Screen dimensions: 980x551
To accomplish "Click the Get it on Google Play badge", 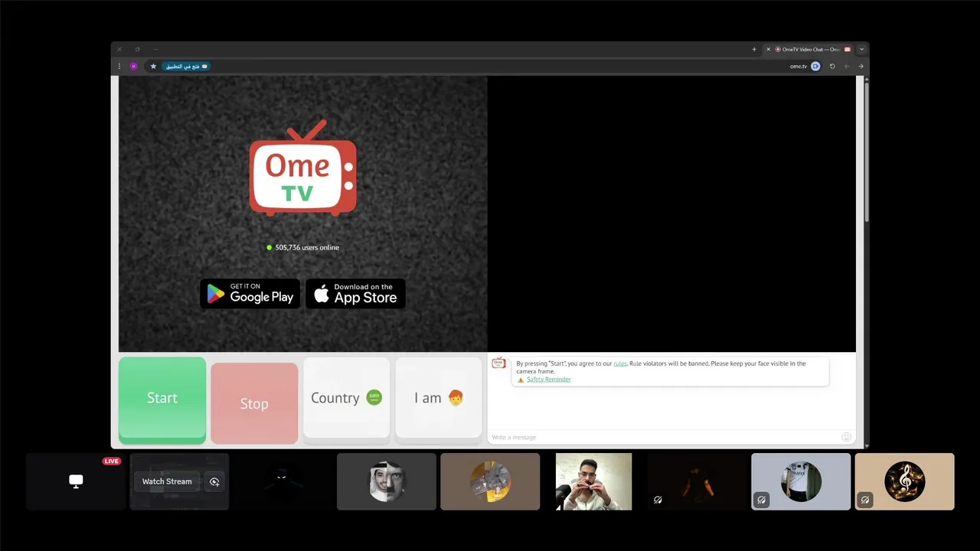I will pyautogui.click(x=250, y=294).
